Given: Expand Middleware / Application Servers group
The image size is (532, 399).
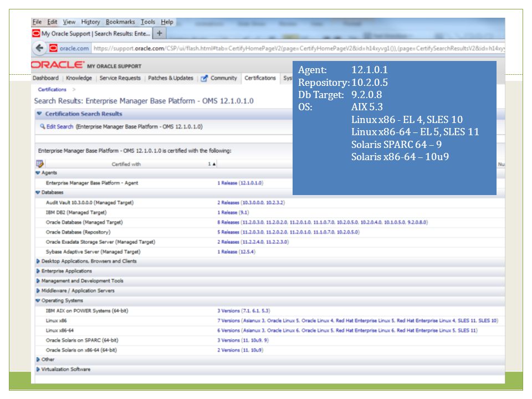Looking at the screenshot, I should coord(38,291).
